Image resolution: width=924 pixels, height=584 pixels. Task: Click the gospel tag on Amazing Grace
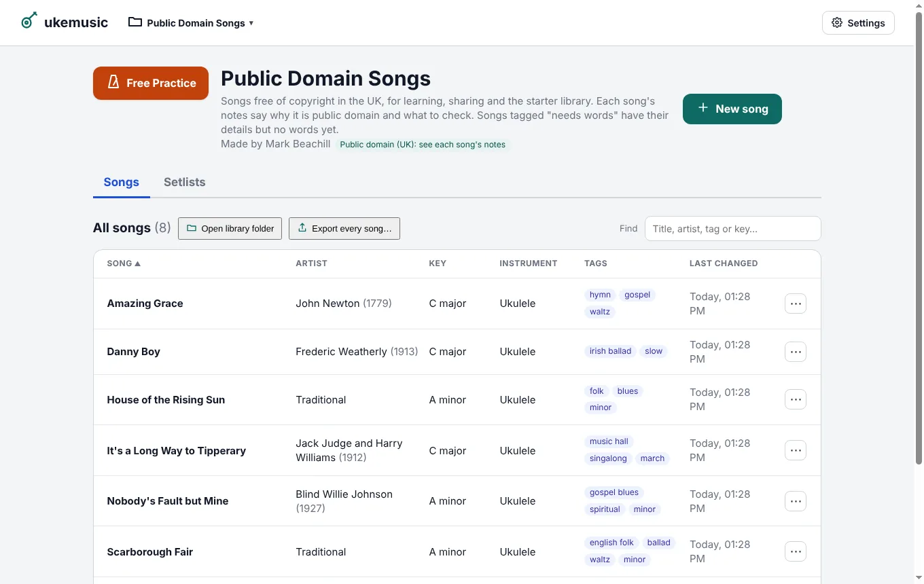pyautogui.click(x=637, y=295)
